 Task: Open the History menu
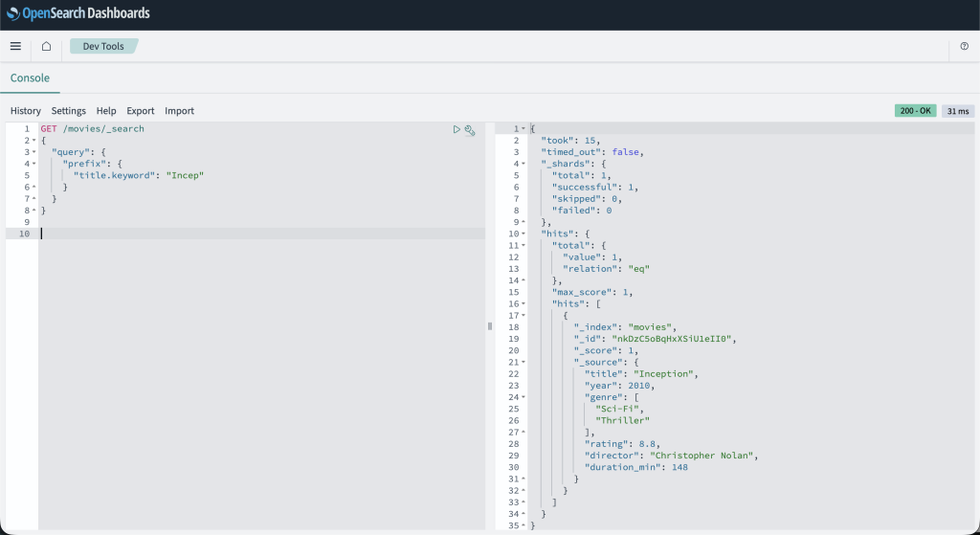point(26,111)
